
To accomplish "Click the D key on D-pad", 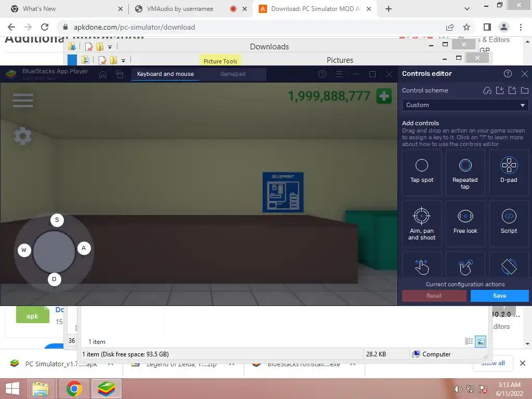I will (54, 279).
